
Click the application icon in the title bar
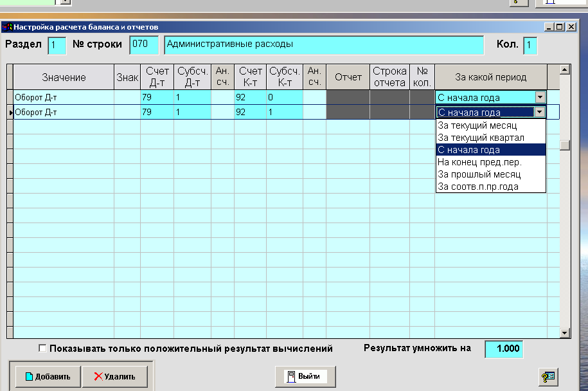coord(7,27)
